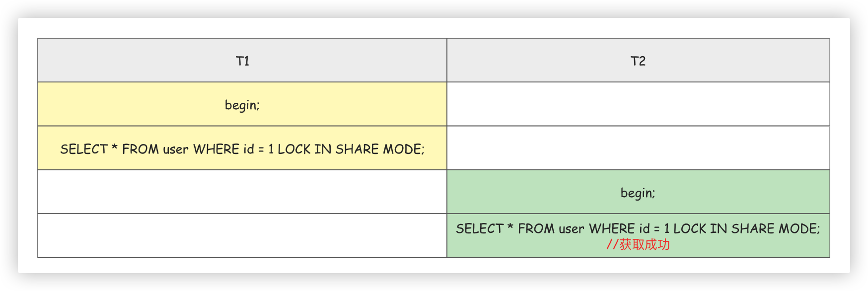Select the empty T1 cell beside T2 begin;

(242, 192)
